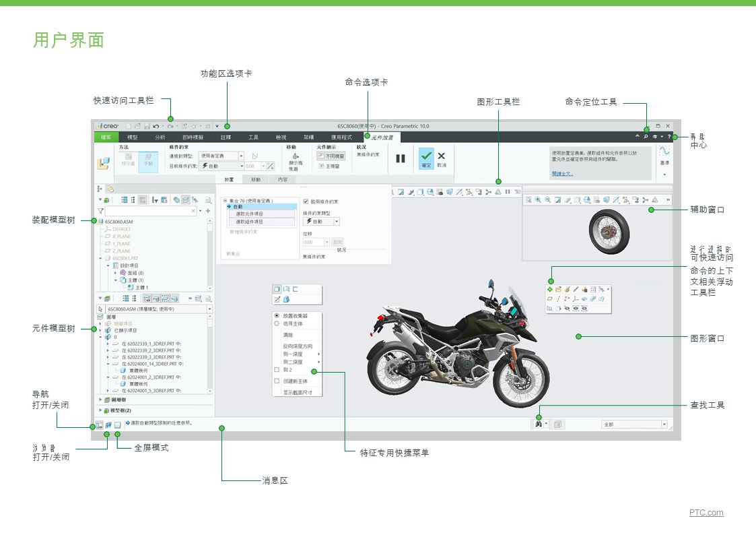Collapse the 6SC8061.PRT tree node
This screenshot has width=756, height=535.
click(101, 259)
